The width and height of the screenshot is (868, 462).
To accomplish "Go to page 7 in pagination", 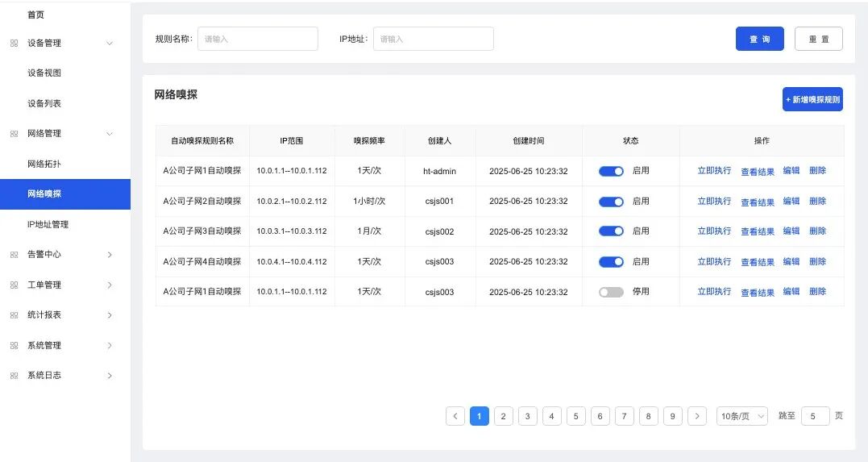I will click(x=625, y=416).
